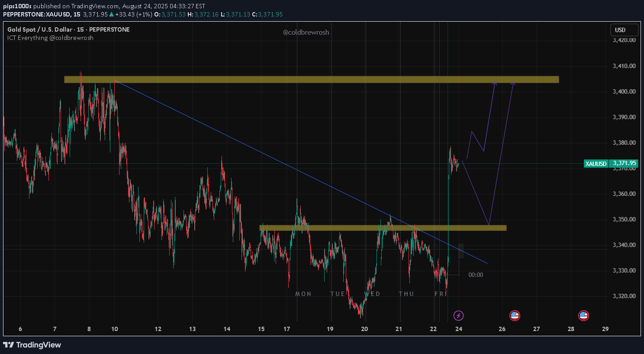Click the date label 20 on time axis
The width and height of the screenshot is (644, 354).
coord(364,329)
